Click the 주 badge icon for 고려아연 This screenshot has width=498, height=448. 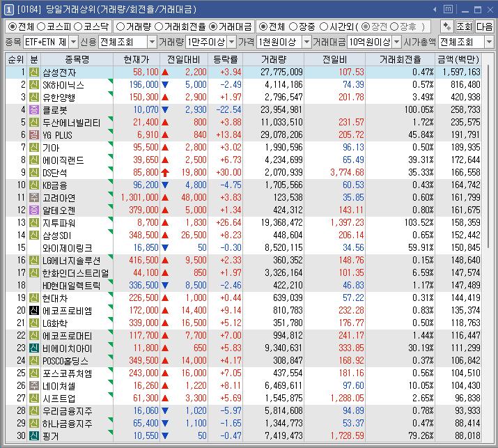34,198
